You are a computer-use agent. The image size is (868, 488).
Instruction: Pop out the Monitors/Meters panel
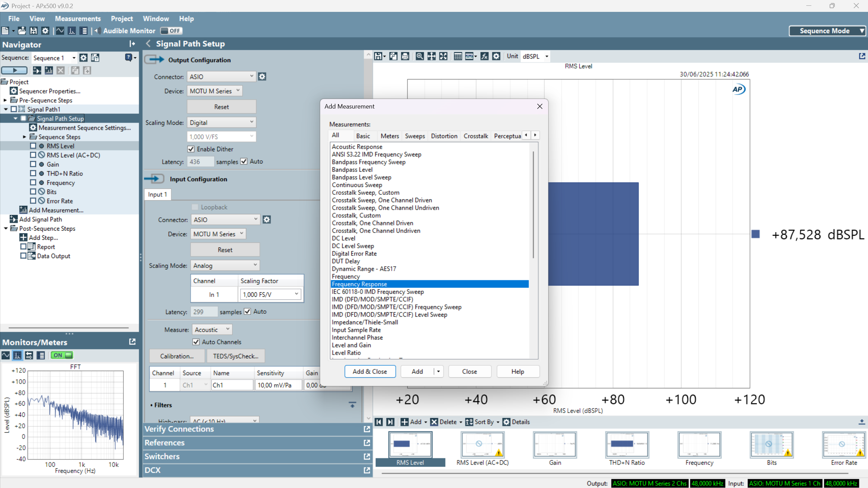coord(132,342)
